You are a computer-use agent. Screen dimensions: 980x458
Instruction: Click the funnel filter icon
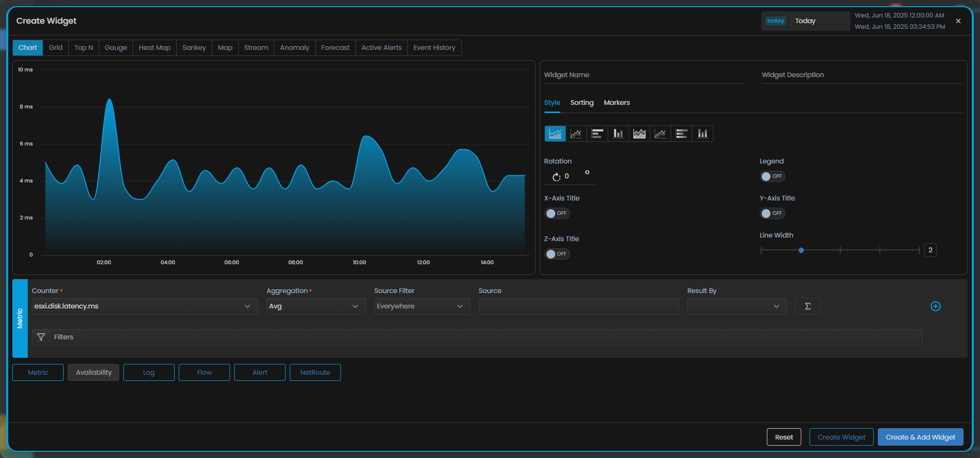tap(41, 337)
